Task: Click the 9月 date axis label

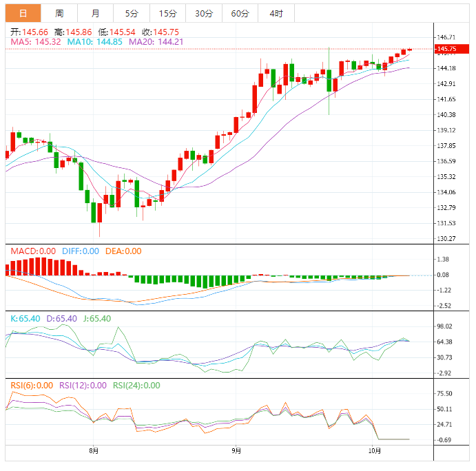Action: (236, 451)
